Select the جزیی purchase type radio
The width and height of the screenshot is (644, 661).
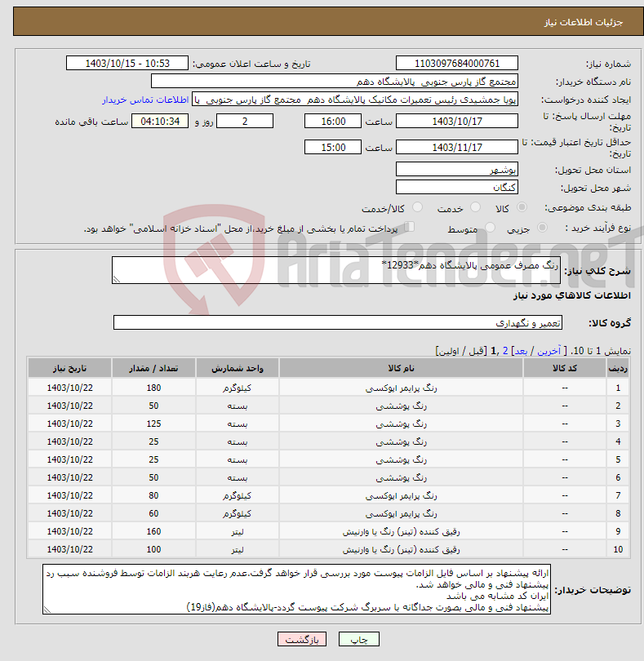coord(542,228)
